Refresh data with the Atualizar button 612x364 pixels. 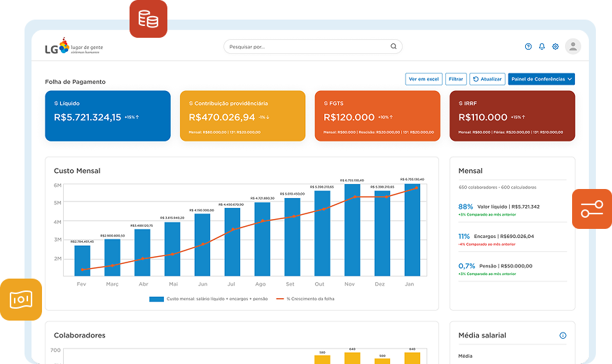[487, 79]
